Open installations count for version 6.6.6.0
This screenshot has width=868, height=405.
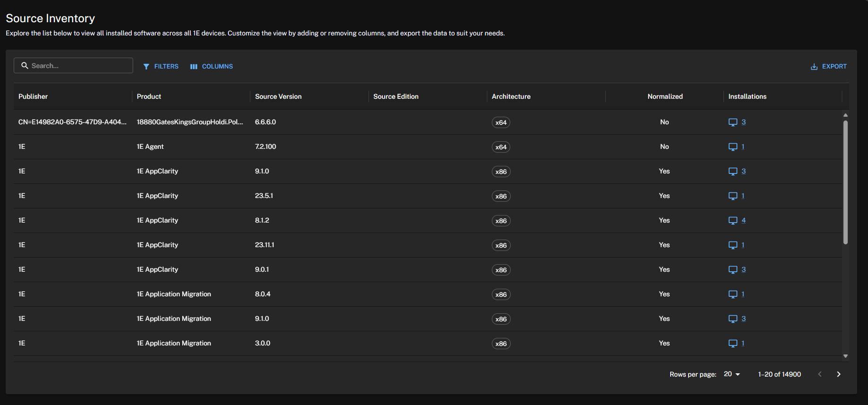743,122
